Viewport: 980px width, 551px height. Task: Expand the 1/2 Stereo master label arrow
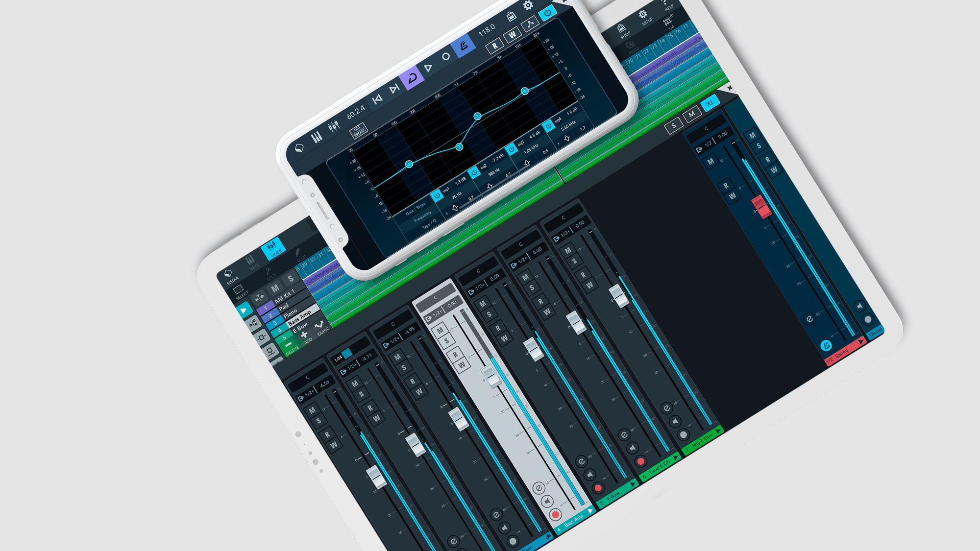(x=860, y=341)
